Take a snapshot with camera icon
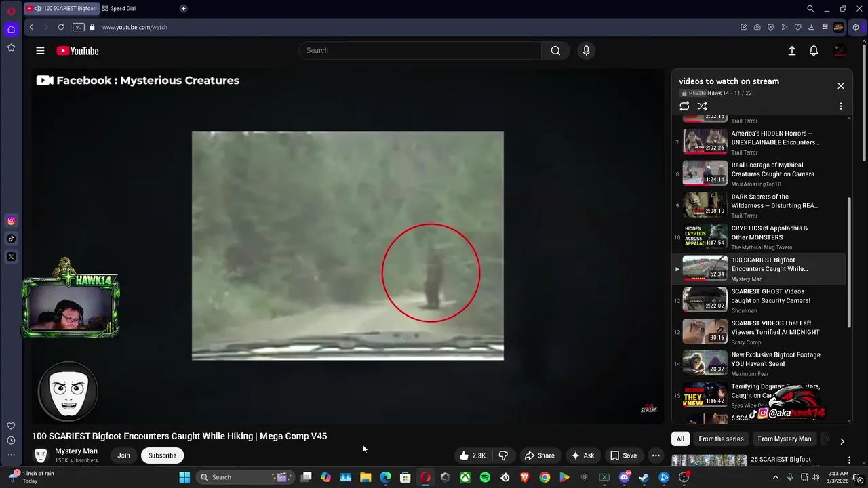868x488 pixels. coord(757,27)
